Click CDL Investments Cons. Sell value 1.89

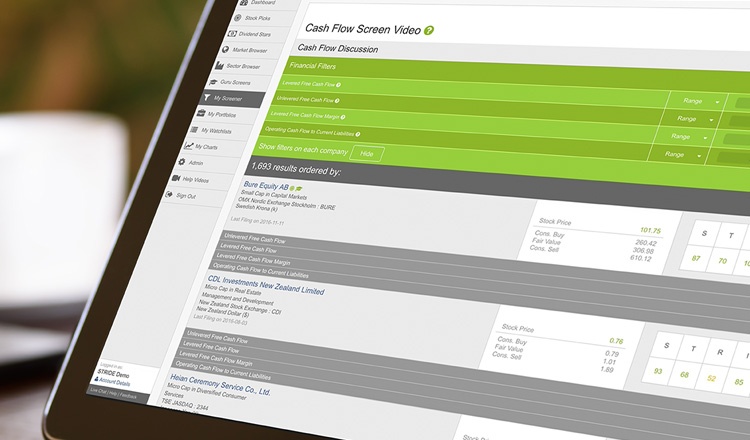tap(607, 369)
